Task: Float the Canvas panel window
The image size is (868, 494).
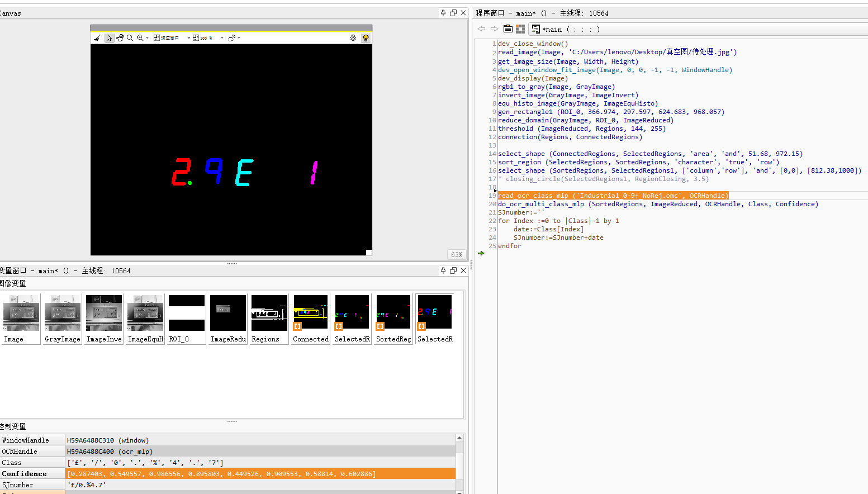Action: click(453, 13)
